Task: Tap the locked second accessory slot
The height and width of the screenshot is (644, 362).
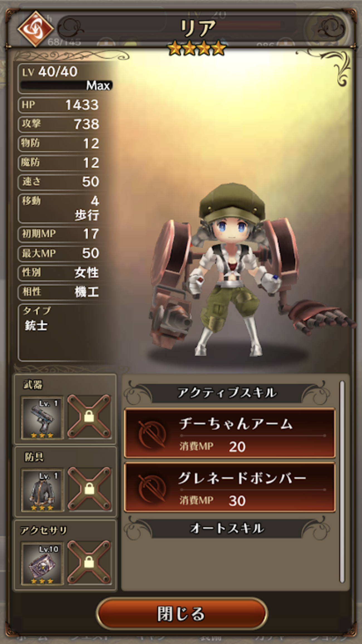Action: click(89, 562)
